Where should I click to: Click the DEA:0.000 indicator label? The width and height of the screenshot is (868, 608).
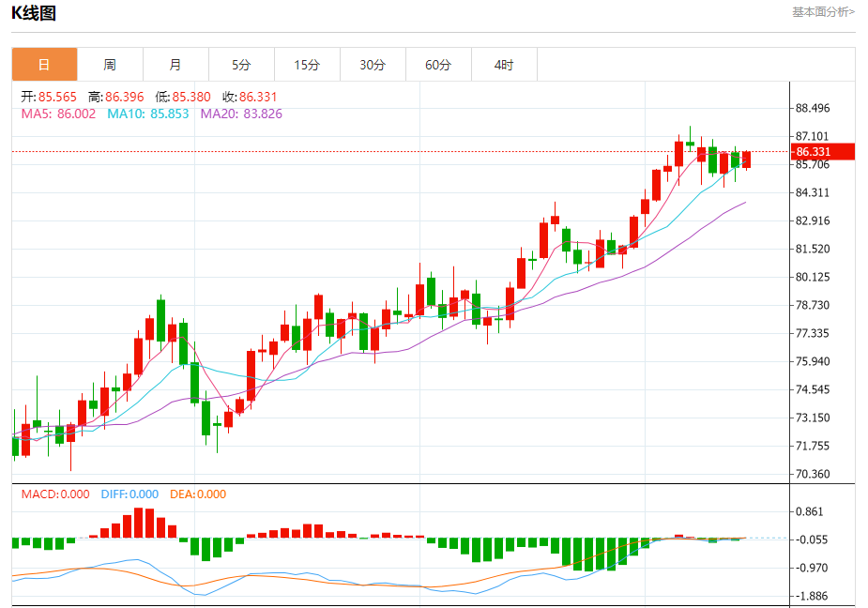coord(198,494)
